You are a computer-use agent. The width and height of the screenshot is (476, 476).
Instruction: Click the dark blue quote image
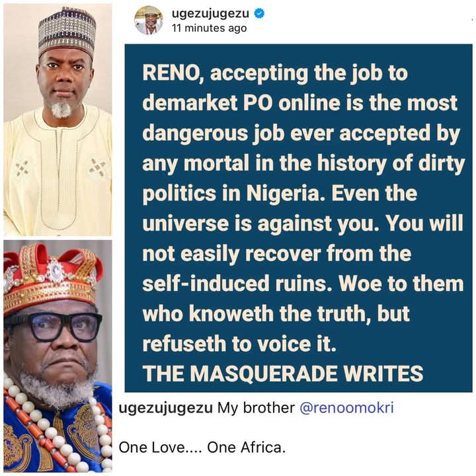point(298,218)
